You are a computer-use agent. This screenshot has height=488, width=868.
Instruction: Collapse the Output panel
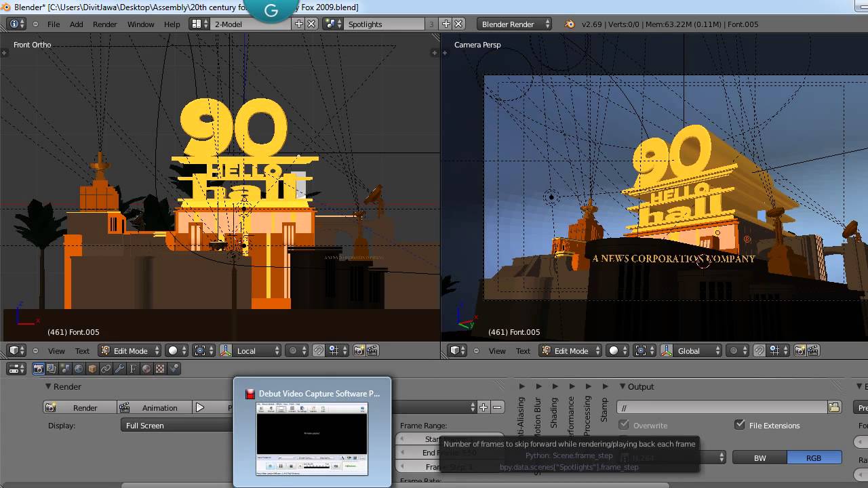[x=623, y=386]
